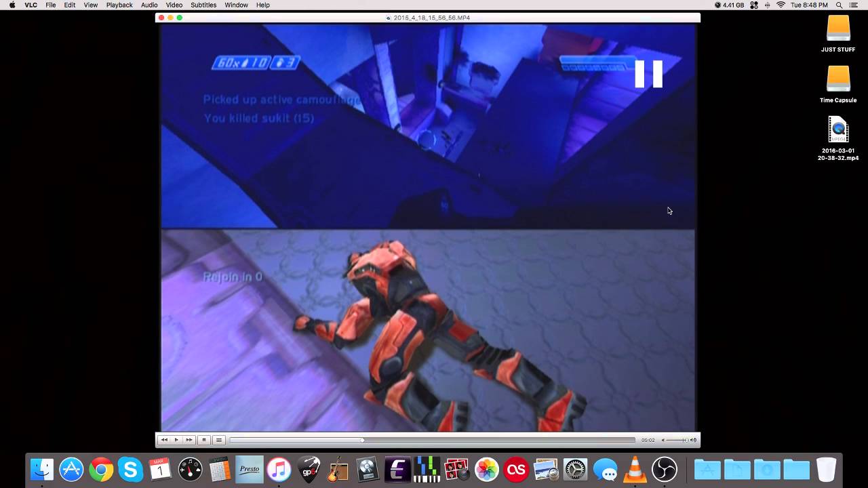
Task: Open Calculator from the dock
Action: 219,469
